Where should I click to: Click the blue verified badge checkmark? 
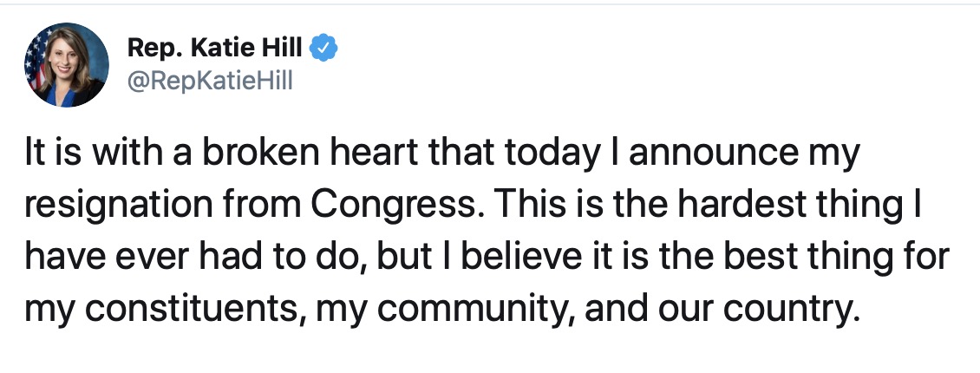coord(324,48)
